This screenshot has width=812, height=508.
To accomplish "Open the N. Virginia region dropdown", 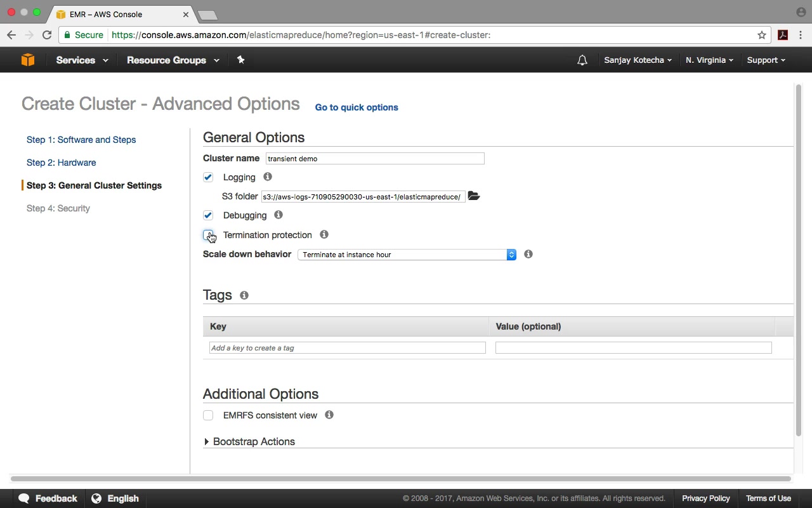I will (x=709, y=60).
